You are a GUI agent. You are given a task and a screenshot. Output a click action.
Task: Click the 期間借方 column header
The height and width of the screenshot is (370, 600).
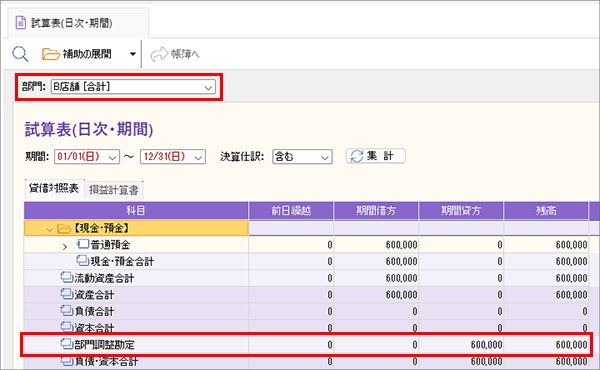[376, 211]
